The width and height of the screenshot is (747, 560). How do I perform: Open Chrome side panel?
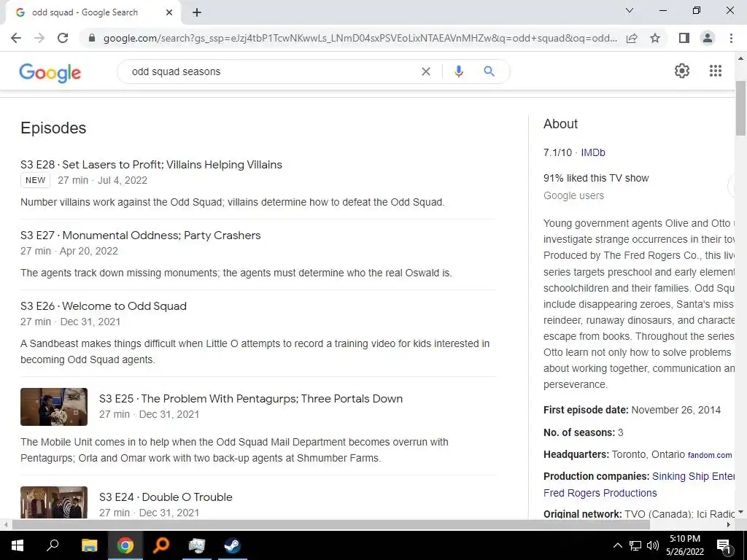[x=684, y=38]
